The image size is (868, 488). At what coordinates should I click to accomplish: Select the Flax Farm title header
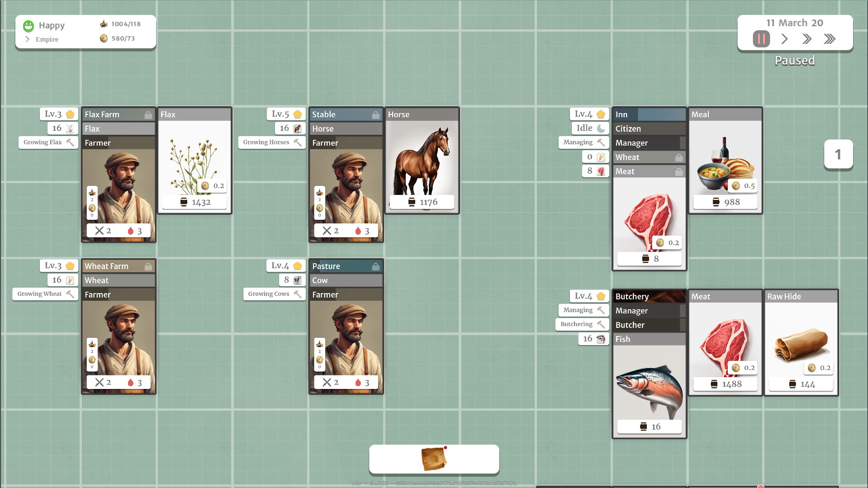coord(119,115)
